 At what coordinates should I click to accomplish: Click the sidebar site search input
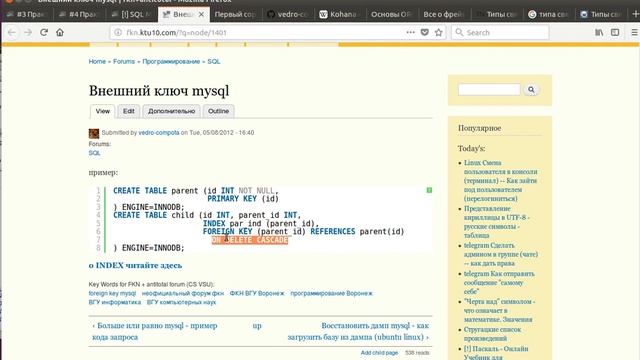[x=489, y=89]
